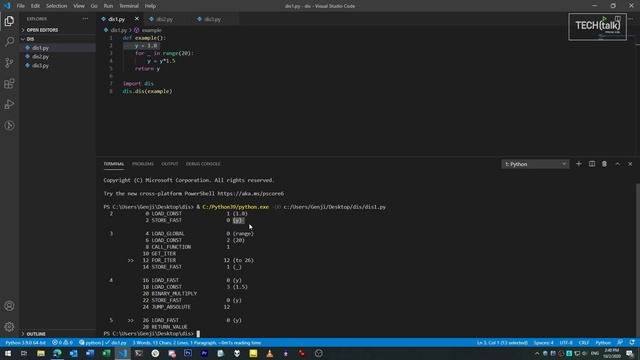
Task: Click the taskbar clock
Action: (611, 353)
